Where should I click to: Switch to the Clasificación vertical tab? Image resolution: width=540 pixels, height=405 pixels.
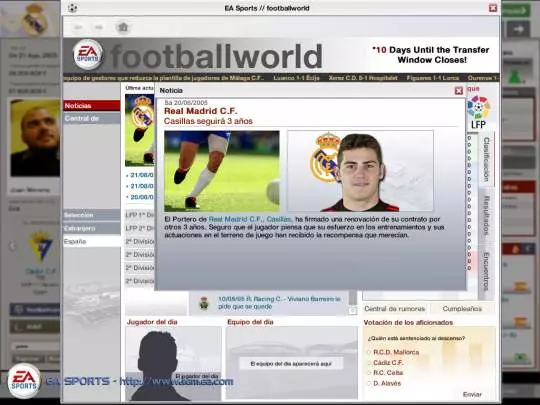[486, 159]
